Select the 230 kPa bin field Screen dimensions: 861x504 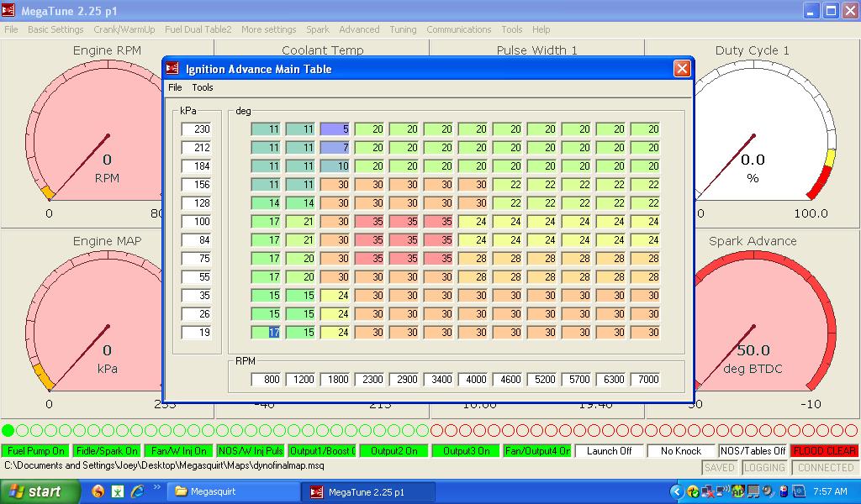(x=196, y=129)
